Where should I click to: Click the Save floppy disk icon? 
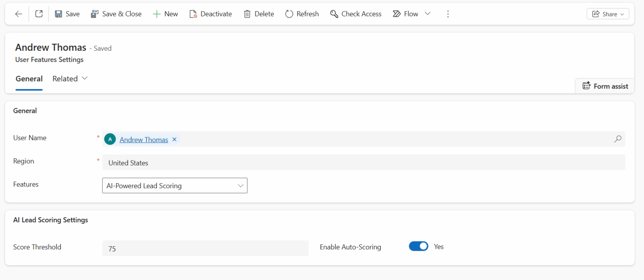[x=59, y=14]
